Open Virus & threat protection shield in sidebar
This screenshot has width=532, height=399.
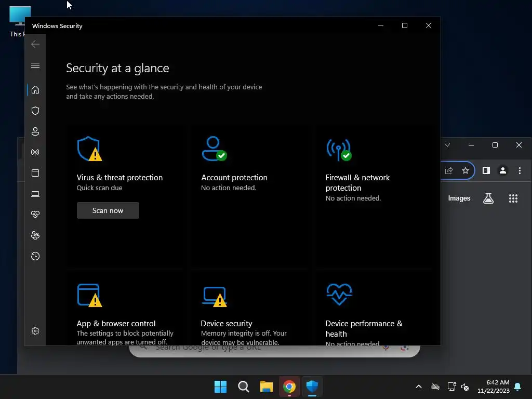[35, 111]
